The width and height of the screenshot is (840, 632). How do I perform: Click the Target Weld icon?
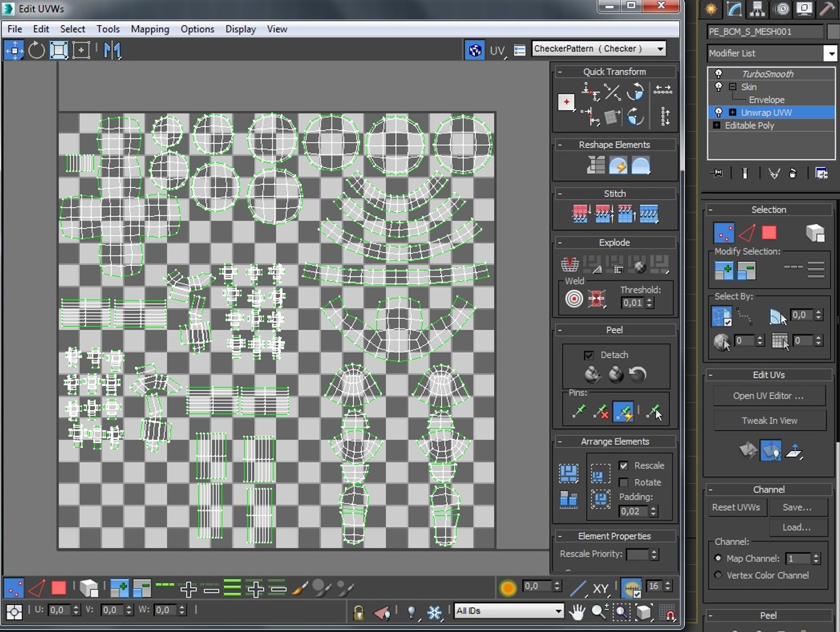(x=574, y=299)
